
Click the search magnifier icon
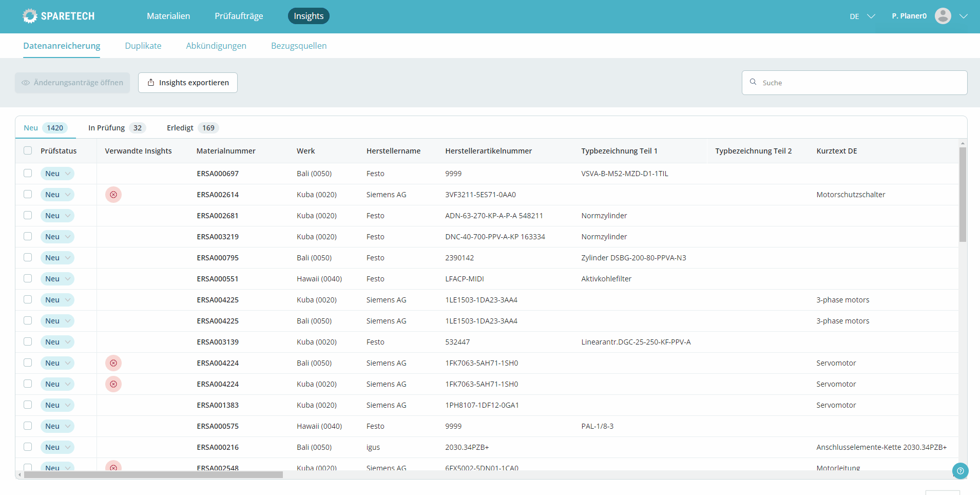point(753,82)
